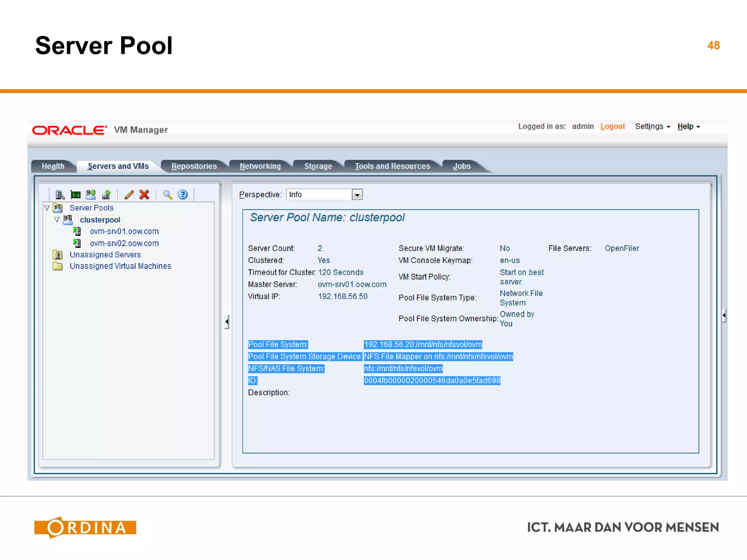Select the Server Pools tree label

(x=92, y=208)
